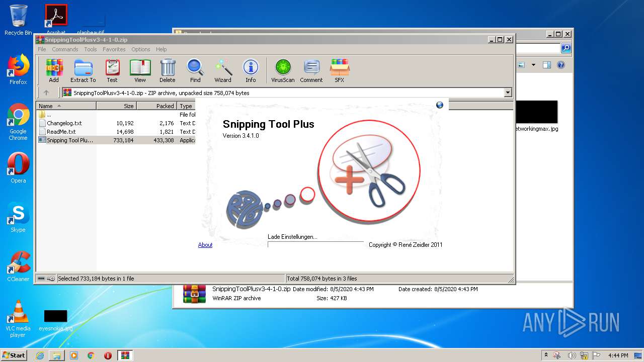Open the Help menu
This screenshot has width=644, height=362.
click(x=161, y=49)
